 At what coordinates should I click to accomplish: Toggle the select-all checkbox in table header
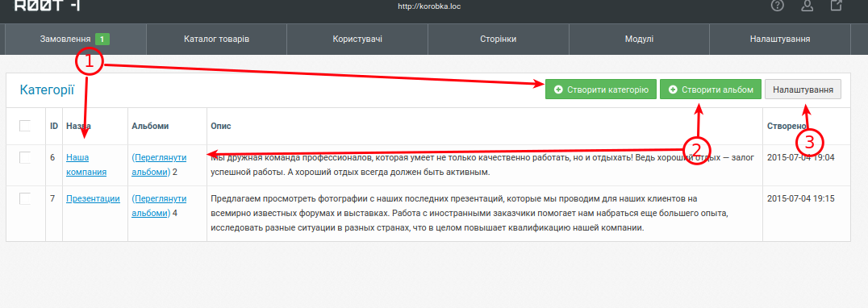[x=25, y=126]
